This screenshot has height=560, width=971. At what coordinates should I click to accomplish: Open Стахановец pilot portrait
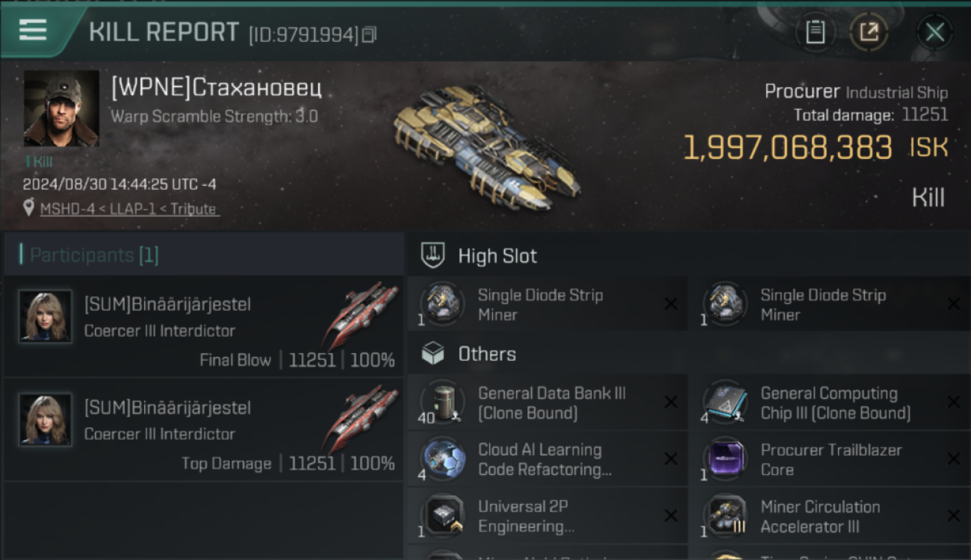(x=61, y=108)
